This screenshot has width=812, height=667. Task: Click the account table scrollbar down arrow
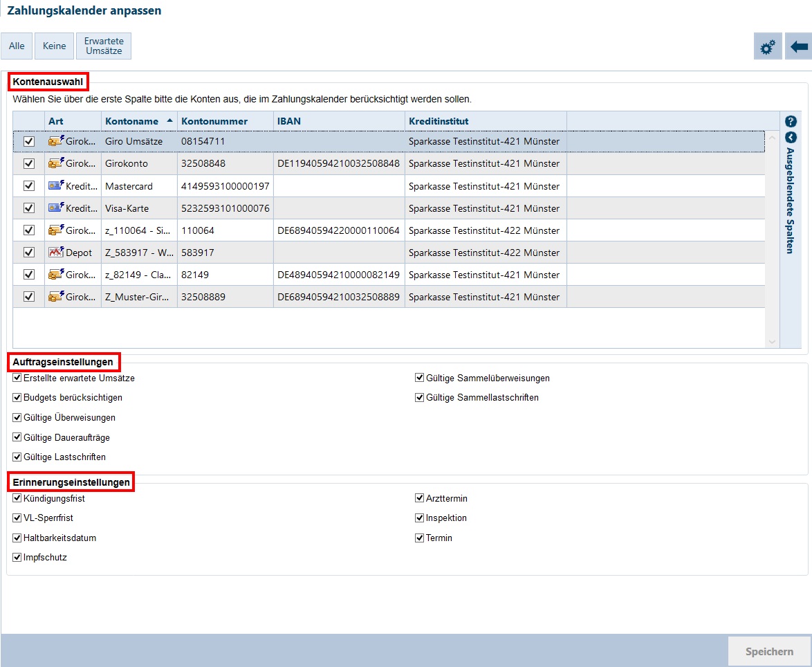[772, 341]
